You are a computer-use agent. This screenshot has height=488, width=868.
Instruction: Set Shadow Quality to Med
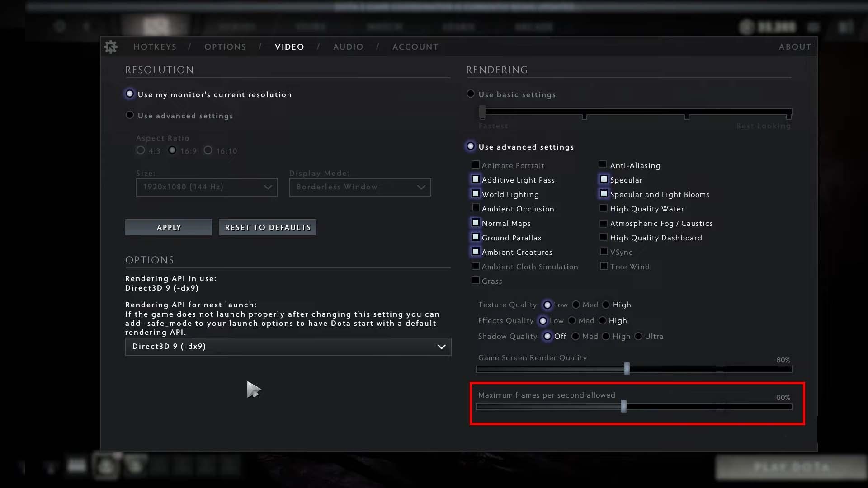[576, 337]
